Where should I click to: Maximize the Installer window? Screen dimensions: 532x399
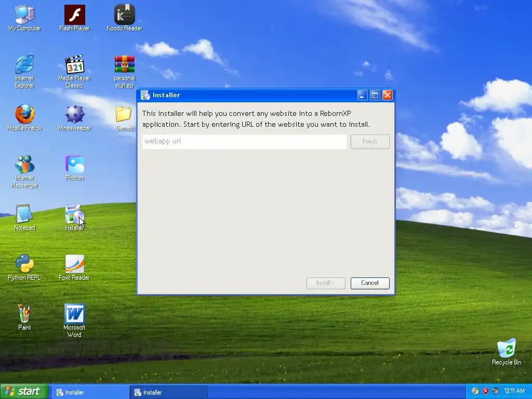[375, 96]
